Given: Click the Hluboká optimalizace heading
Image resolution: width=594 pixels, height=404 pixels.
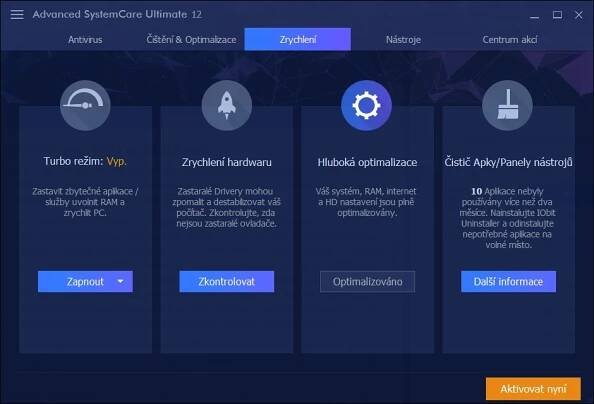Looking at the screenshot, I should click(367, 162).
